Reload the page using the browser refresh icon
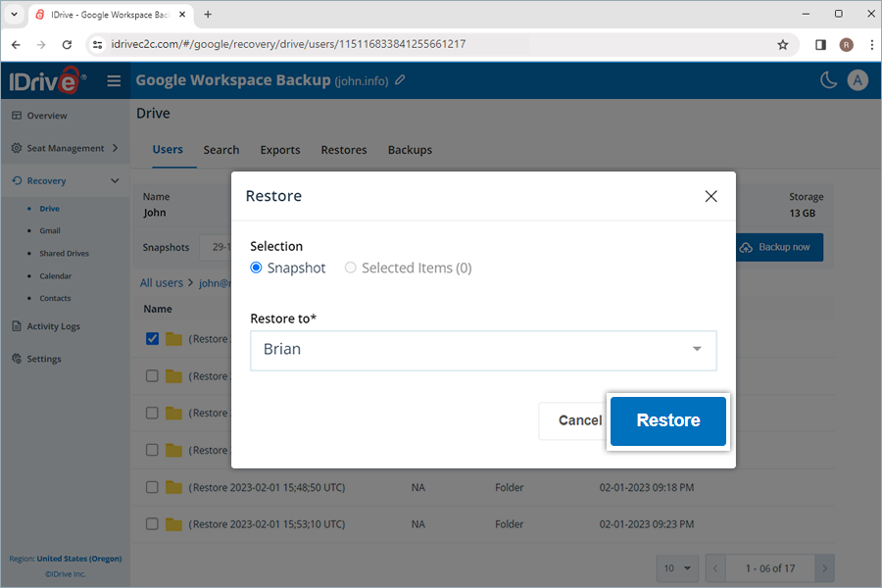 pos(67,44)
